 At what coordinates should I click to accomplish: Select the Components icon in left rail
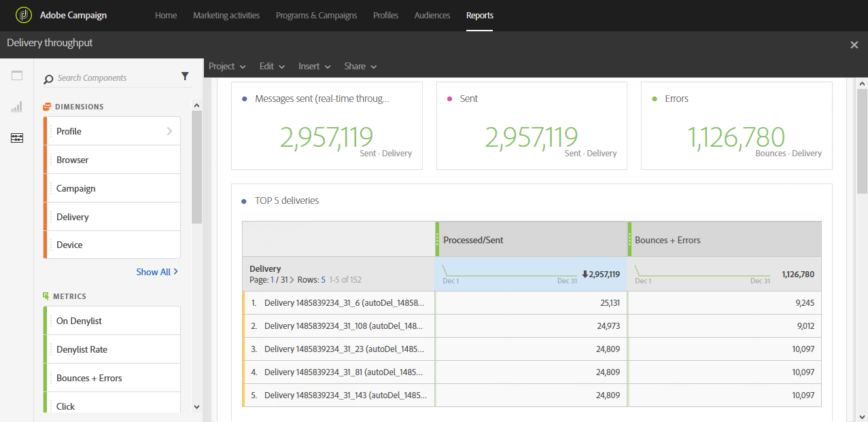[x=17, y=138]
